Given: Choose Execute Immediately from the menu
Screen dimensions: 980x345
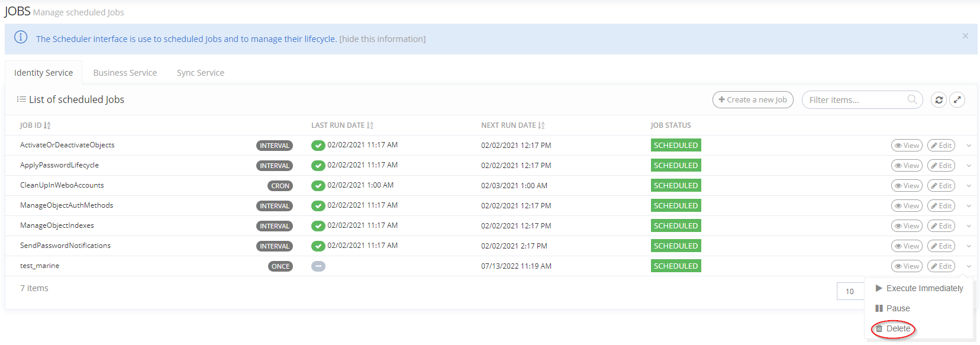Looking at the screenshot, I should [924, 288].
